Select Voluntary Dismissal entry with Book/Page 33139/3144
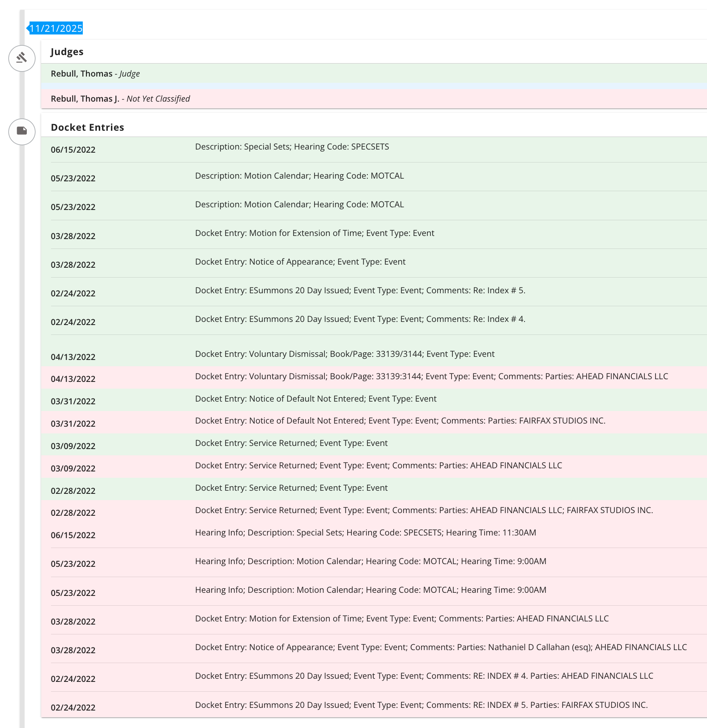 pos(345,354)
